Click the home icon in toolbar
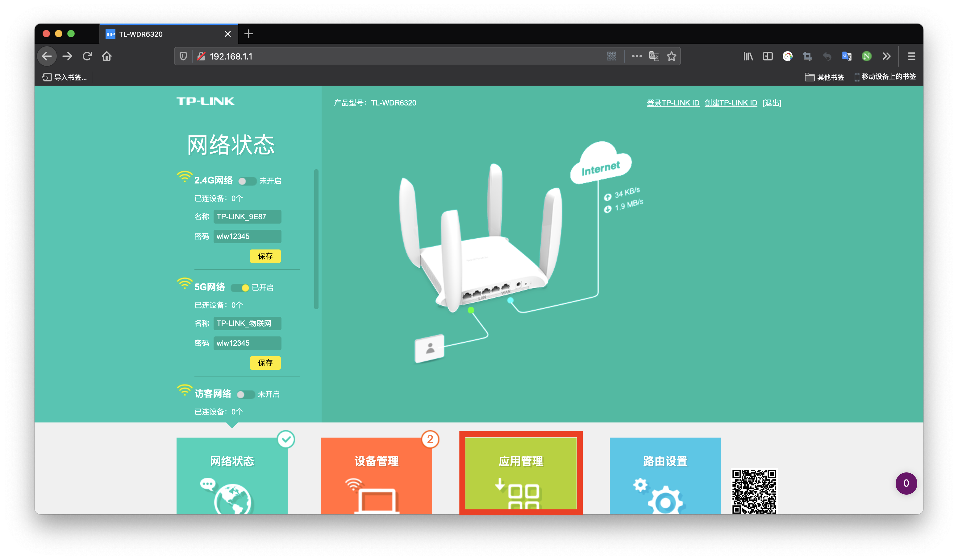Viewport: 958px width, 560px height. [x=107, y=56]
